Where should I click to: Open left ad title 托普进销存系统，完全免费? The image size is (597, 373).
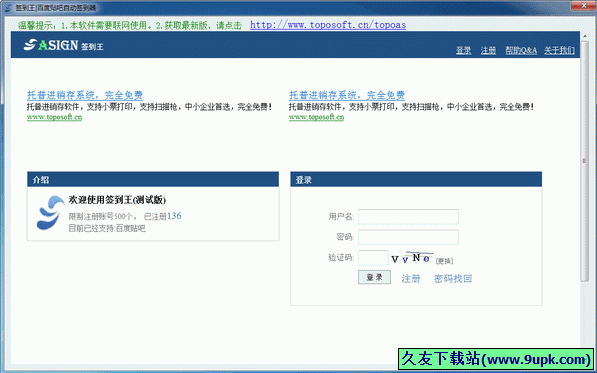coord(85,95)
